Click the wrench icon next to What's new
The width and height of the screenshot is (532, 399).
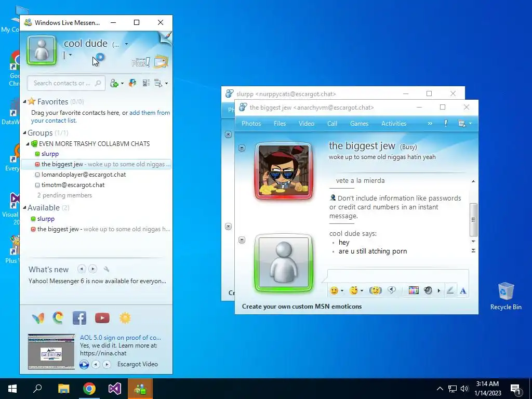(x=106, y=269)
